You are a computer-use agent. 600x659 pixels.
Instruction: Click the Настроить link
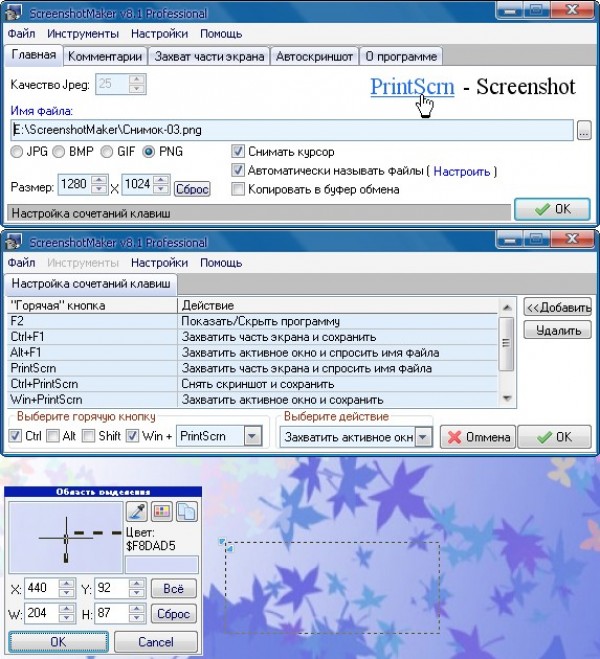pos(462,171)
